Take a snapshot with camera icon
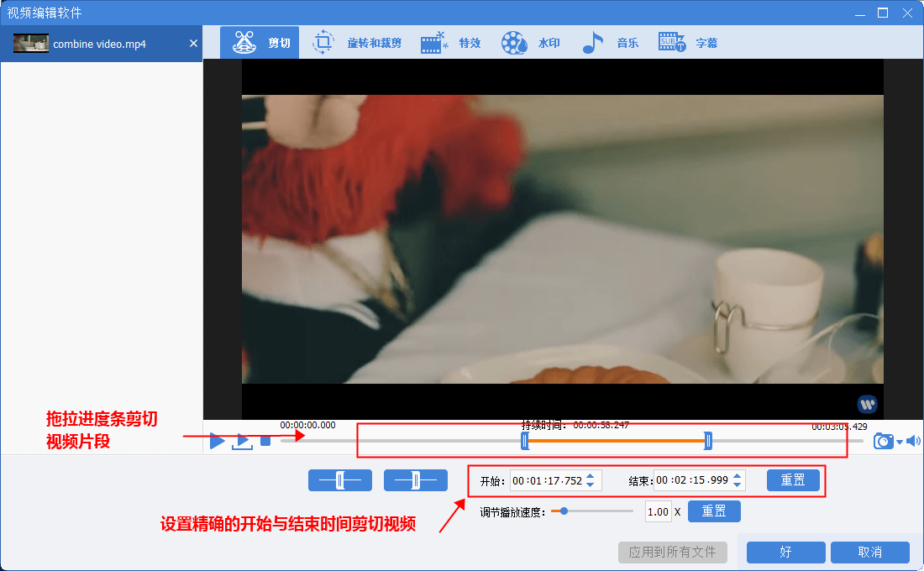The width and height of the screenshot is (924, 571). (x=883, y=441)
